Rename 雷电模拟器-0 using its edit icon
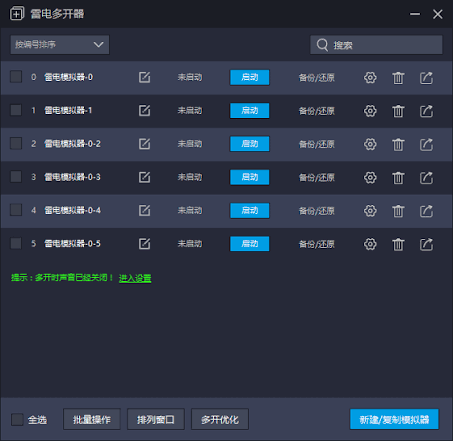 [x=144, y=77]
